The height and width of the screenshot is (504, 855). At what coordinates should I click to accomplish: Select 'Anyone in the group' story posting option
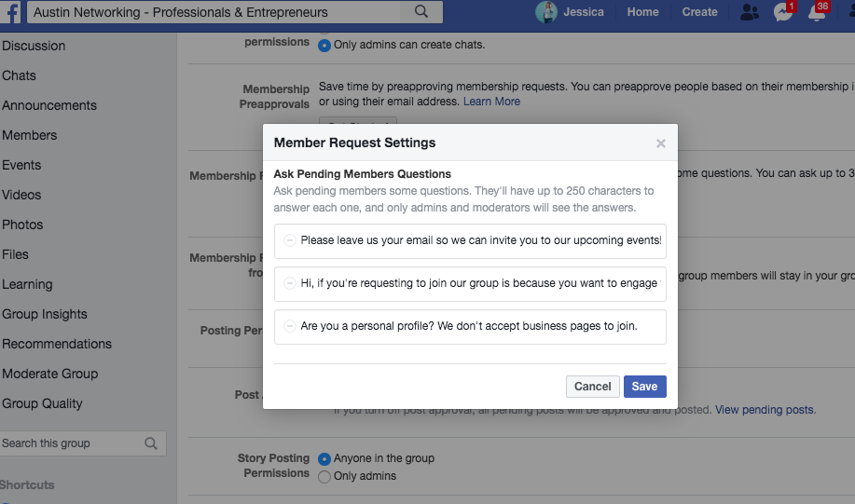tap(324, 458)
